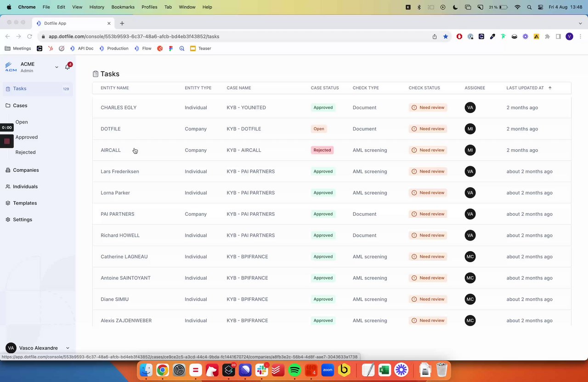Click the Check Status column header

click(x=424, y=88)
